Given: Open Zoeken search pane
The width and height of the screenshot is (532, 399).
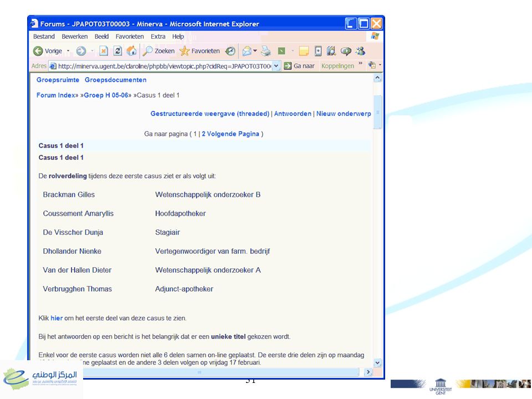Looking at the screenshot, I should pyautogui.click(x=158, y=51).
